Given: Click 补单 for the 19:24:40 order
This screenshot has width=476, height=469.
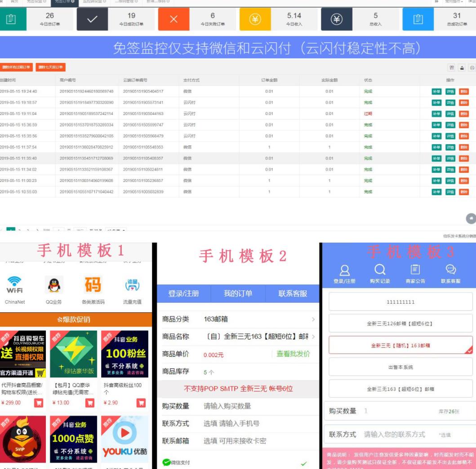Looking at the screenshot, I should click(x=436, y=91).
